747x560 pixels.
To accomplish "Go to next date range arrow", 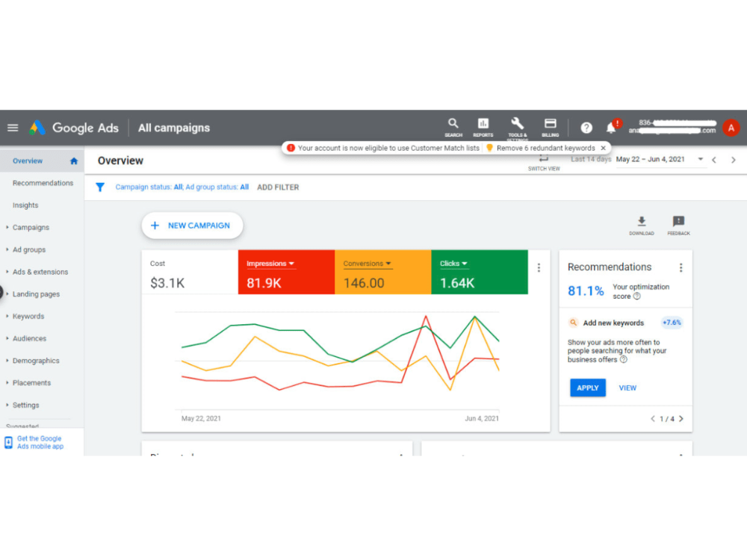I will tap(734, 160).
